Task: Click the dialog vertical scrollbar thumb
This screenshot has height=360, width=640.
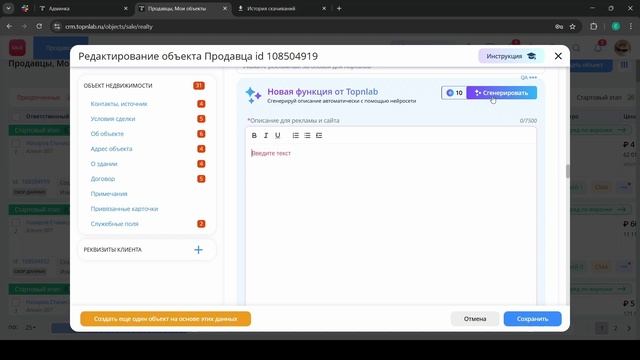Action: point(567,171)
